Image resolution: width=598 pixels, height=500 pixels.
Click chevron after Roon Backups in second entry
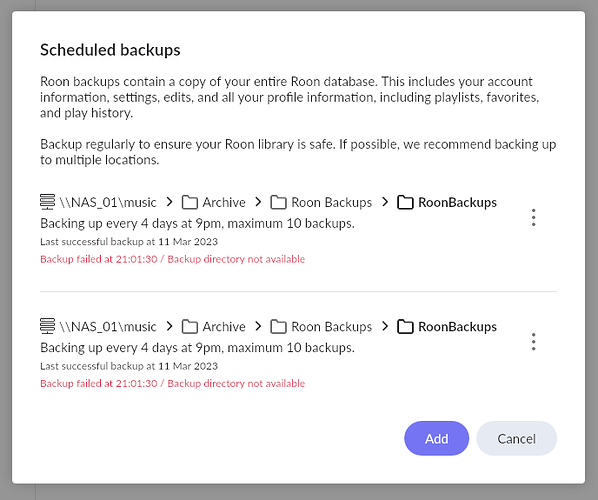[x=385, y=326]
